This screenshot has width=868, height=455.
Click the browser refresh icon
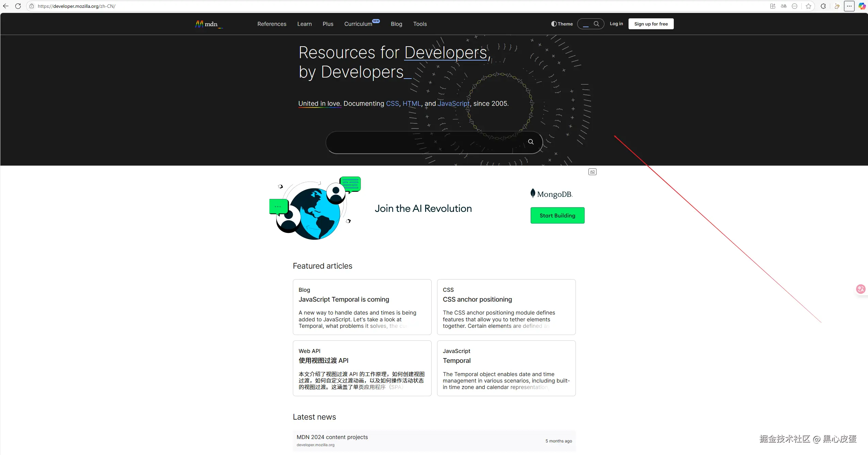click(x=18, y=6)
